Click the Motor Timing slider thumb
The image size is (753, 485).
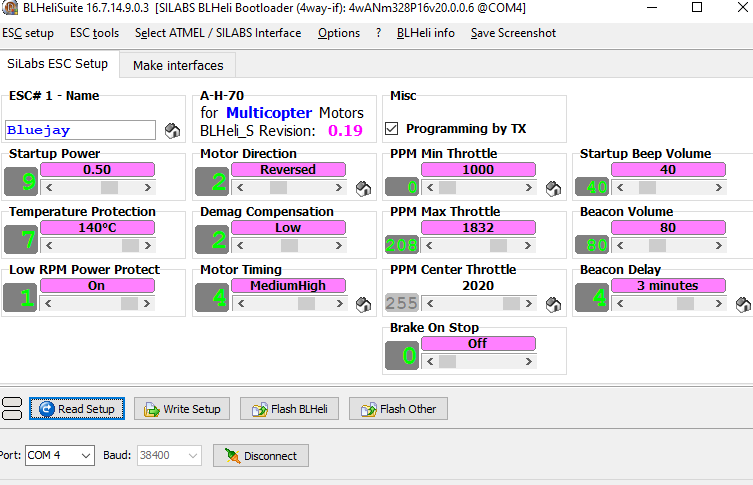click(x=306, y=303)
